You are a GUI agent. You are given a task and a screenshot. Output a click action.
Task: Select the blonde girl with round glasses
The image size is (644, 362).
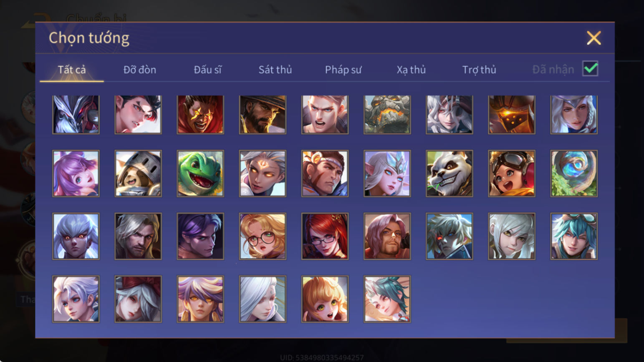263,236
